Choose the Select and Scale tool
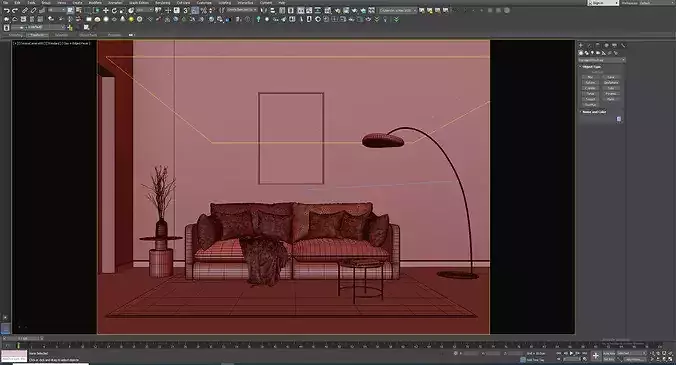 [122, 10]
